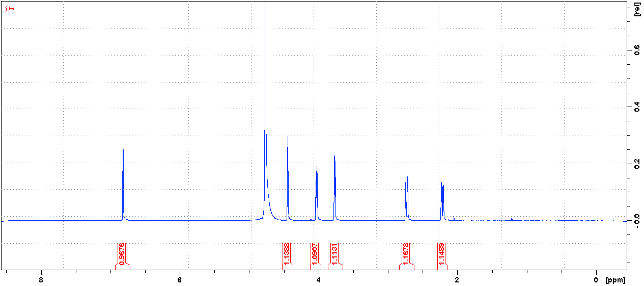Click the [rel] intensity axis label

click(x=637, y=10)
